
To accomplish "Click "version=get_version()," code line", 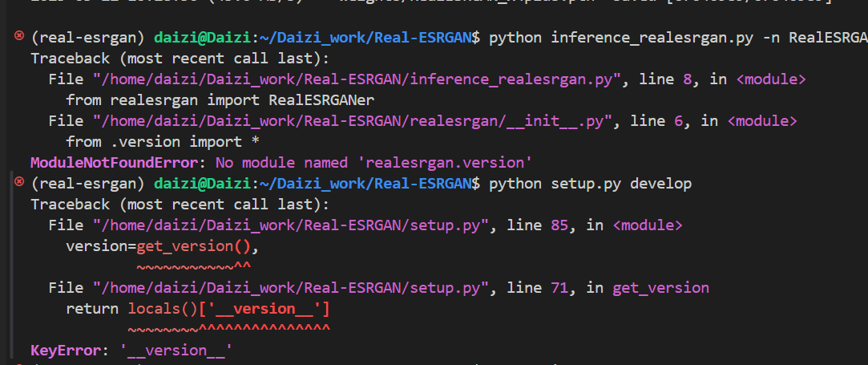I will 163,246.
